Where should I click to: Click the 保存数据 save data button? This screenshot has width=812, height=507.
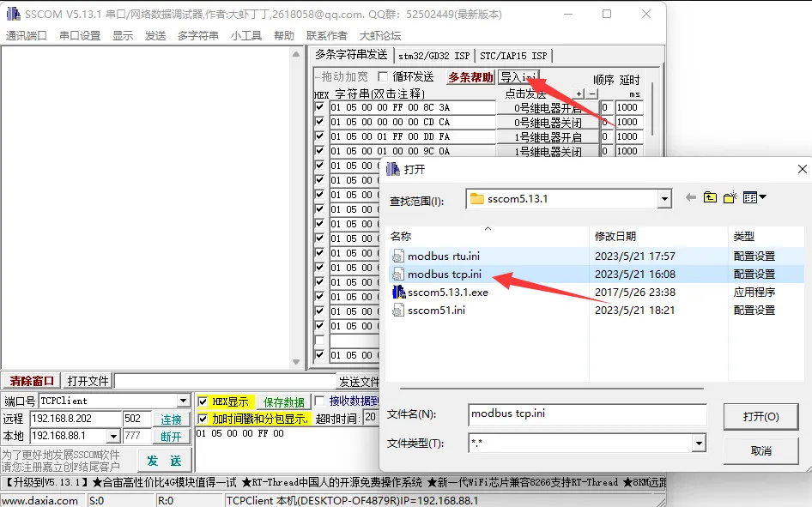[284, 401]
